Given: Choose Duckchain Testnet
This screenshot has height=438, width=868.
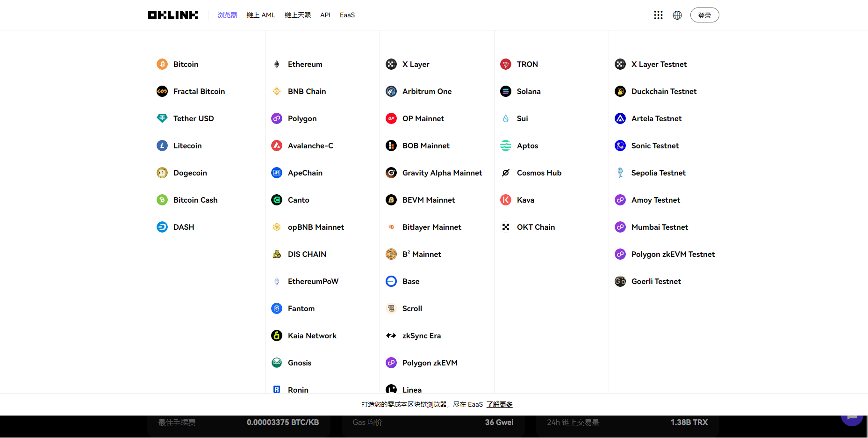Looking at the screenshot, I should point(664,91).
